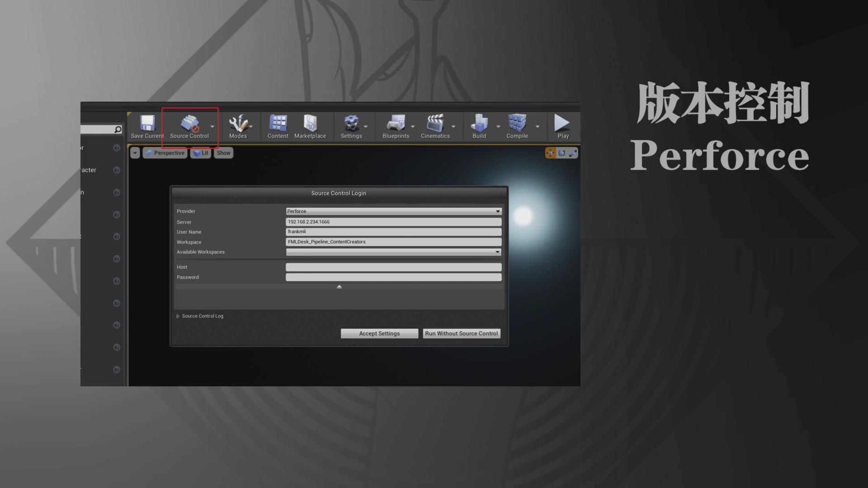Open the viewport options dropdown arrow

tap(135, 153)
